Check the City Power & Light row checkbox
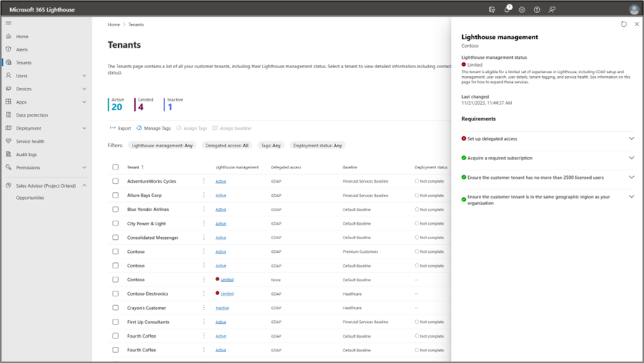Image resolution: width=644 pixels, height=363 pixels. [x=115, y=223]
